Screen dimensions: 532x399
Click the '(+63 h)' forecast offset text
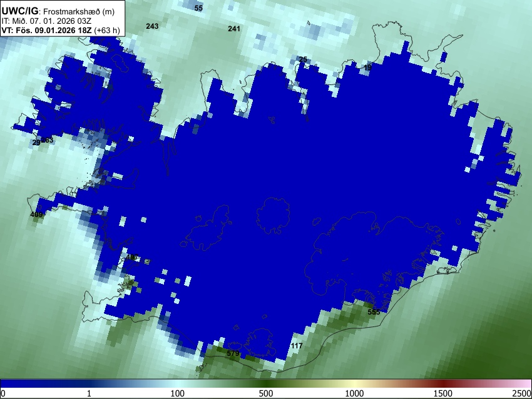(106, 30)
